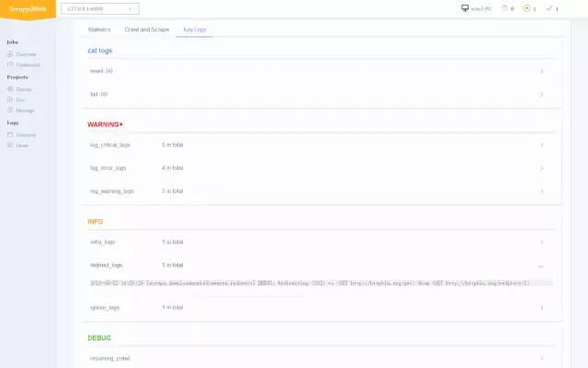Viewport: 588px width, 368px height.
Task: Expand the tail -50 row chevron
Action: [x=541, y=94]
